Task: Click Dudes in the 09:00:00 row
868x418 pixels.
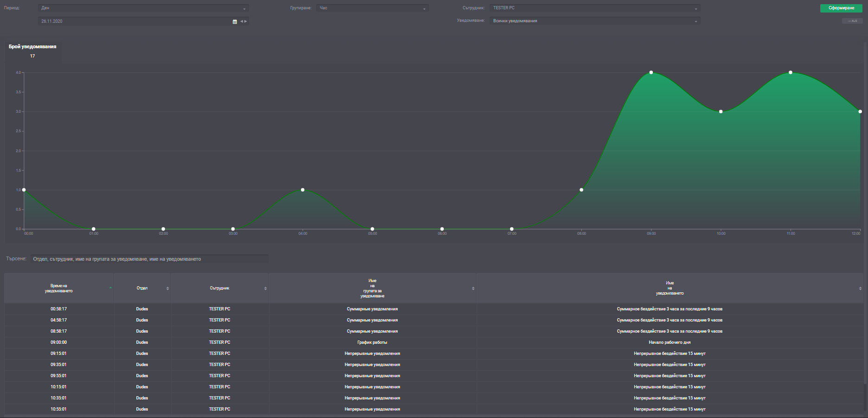Action: [142, 342]
